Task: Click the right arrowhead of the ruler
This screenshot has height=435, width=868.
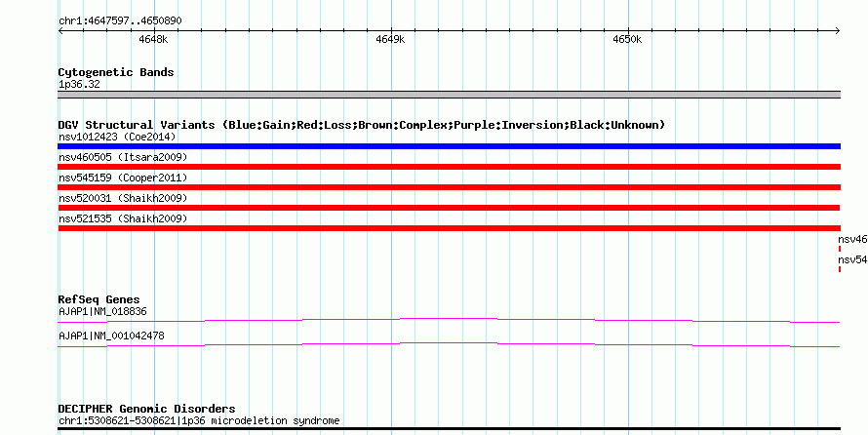Action: click(x=837, y=31)
